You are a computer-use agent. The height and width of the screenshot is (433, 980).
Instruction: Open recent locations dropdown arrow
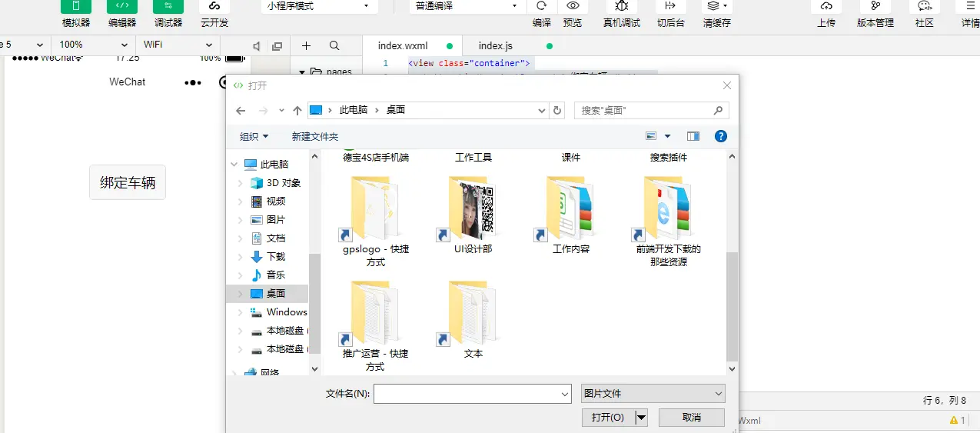282,111
